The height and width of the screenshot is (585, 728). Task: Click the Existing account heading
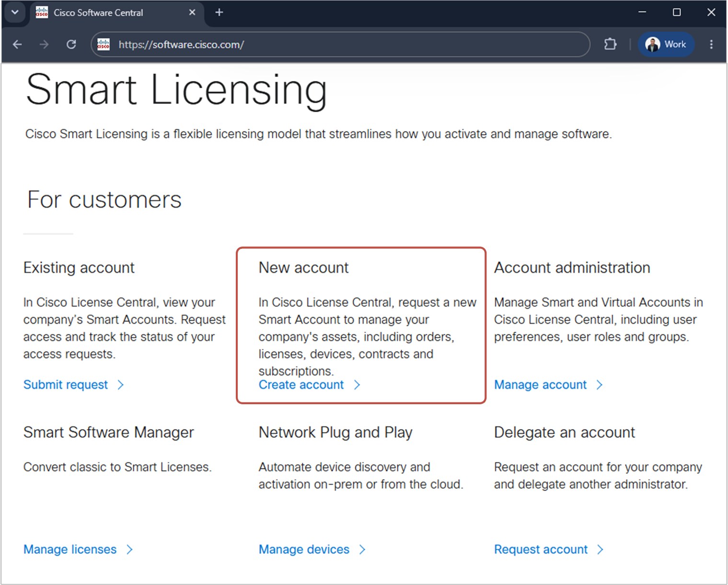point(79,268)
